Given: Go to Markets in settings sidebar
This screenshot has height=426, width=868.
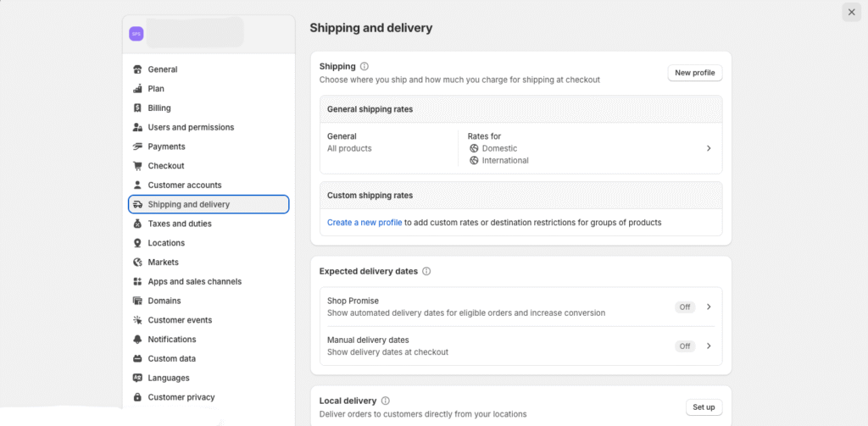Looking at the screenshot, I should tap(163, 263).
